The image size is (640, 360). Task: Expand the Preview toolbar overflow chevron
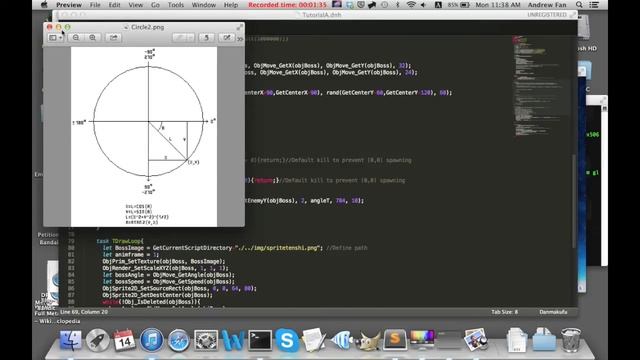tap(240, 39)
